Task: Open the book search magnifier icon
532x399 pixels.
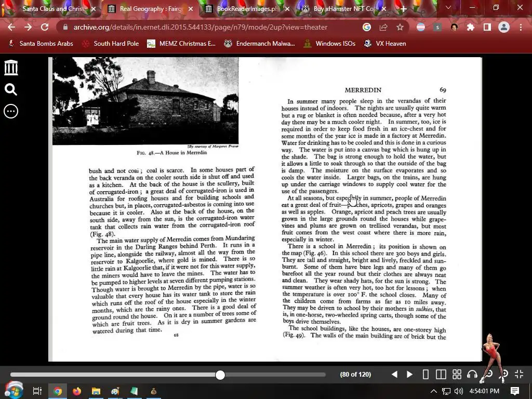Action: pos(11,89)
